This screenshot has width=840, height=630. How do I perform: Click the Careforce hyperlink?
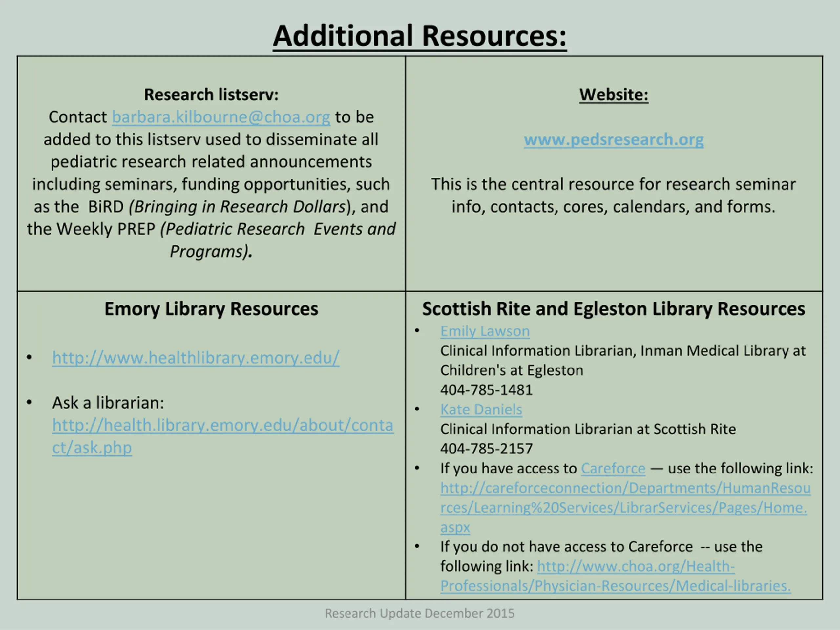pos(613,468)
